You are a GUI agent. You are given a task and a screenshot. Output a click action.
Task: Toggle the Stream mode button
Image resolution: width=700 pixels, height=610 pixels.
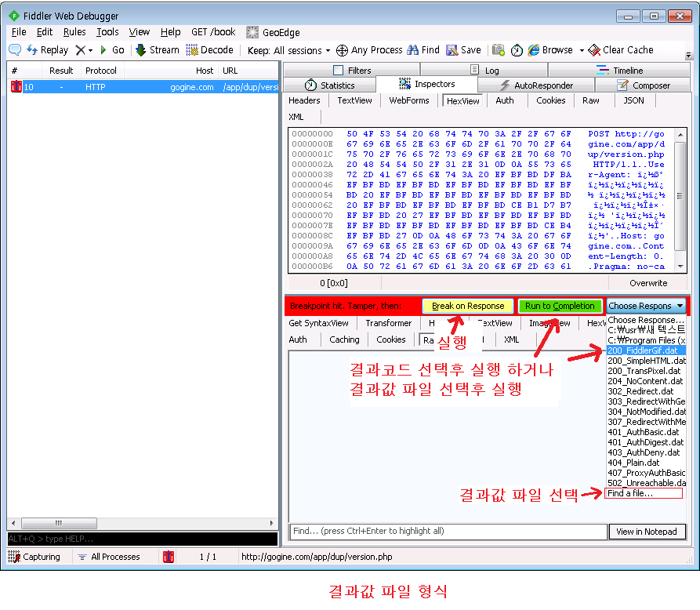point(157,50)
